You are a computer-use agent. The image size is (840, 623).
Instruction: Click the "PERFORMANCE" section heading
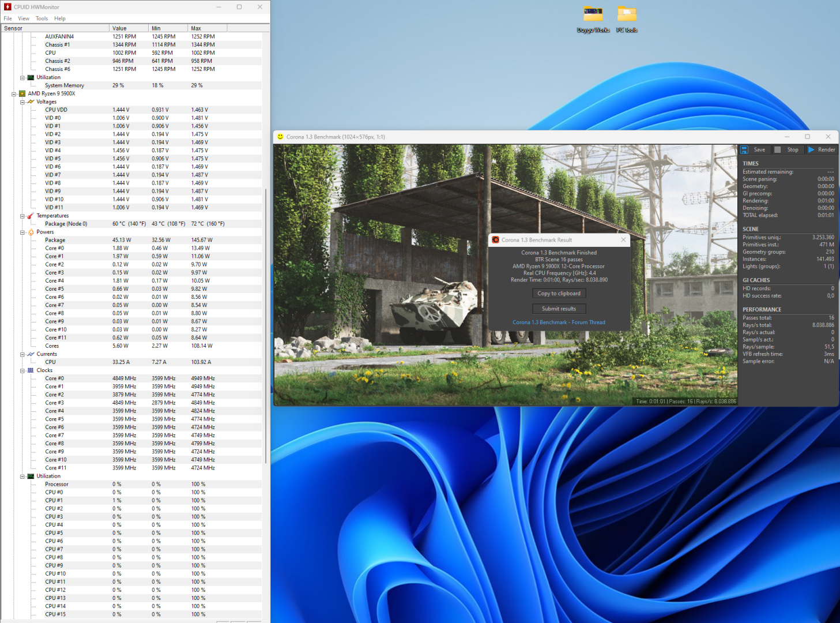[x=762, y=310]
